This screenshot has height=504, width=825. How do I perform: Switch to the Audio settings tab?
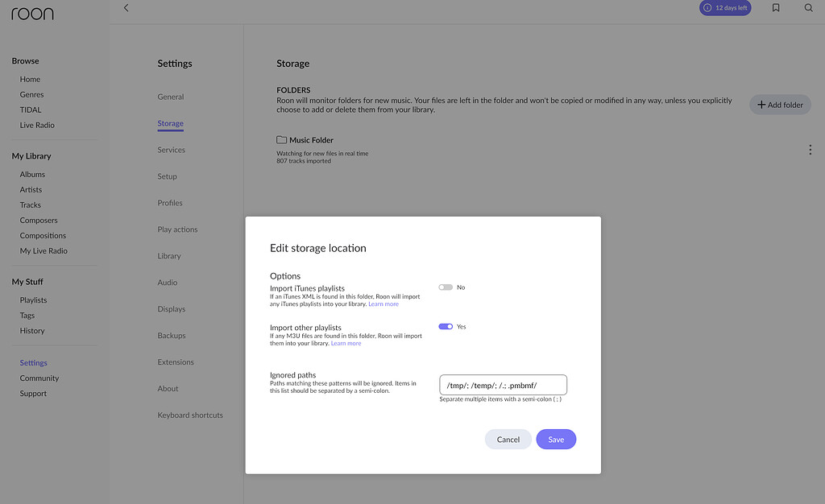(x=167, y=282)
